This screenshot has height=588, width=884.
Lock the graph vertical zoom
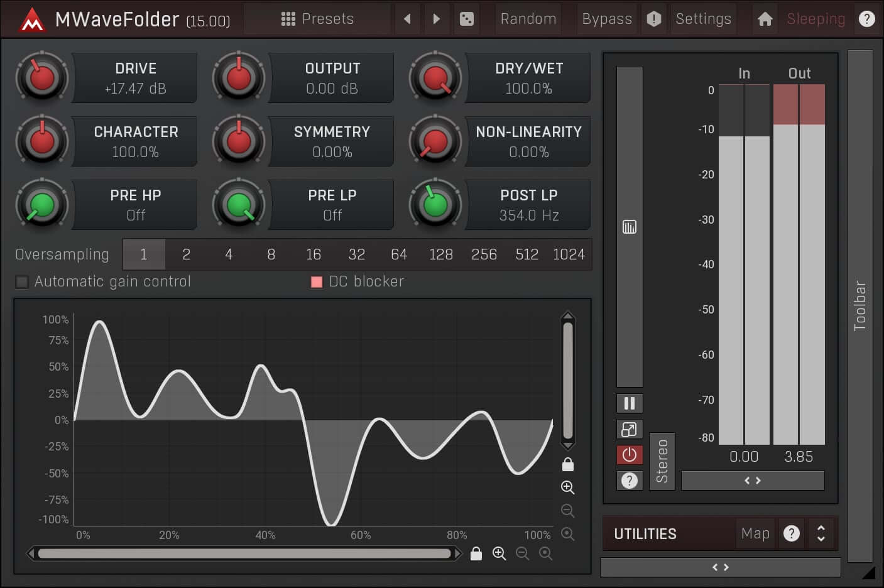coord(568,464)
